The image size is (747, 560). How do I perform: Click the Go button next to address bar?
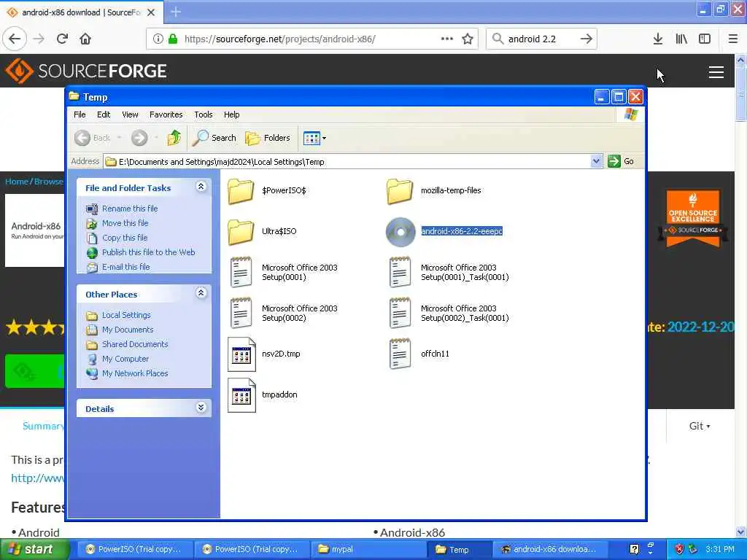coord(621,161)
